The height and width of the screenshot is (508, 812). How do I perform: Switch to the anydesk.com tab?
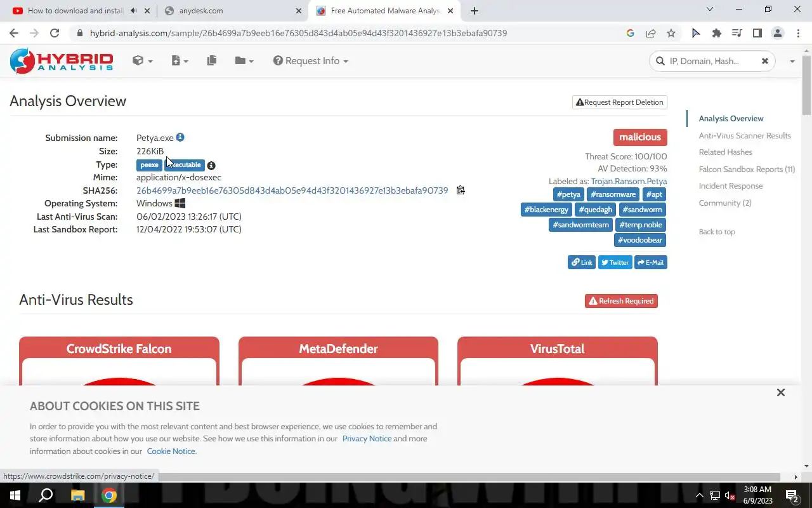233,11
